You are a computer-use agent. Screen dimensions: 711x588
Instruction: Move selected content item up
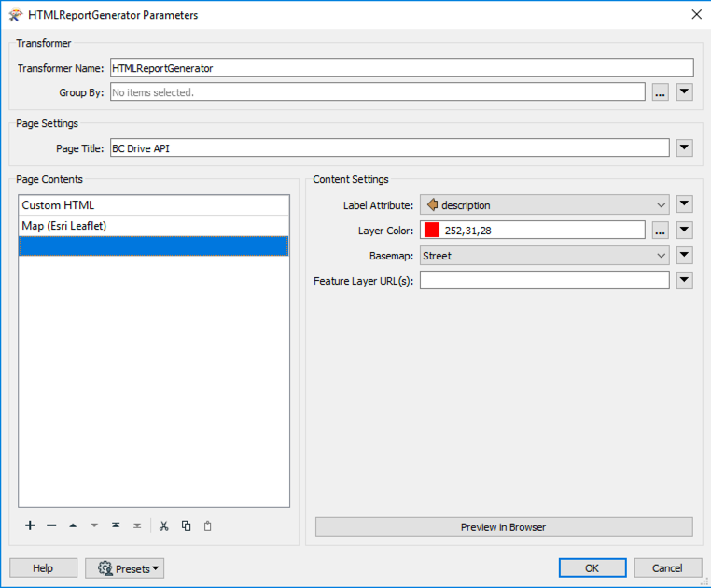73,525
